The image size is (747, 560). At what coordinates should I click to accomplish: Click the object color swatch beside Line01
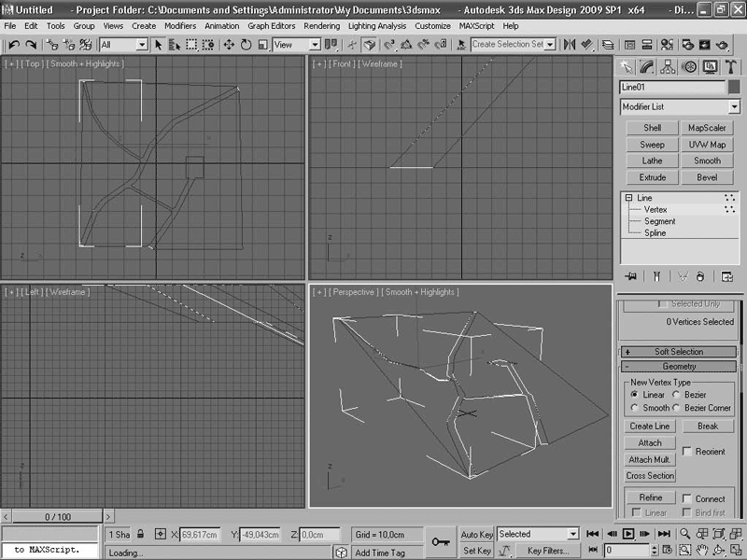click(735, 87)
